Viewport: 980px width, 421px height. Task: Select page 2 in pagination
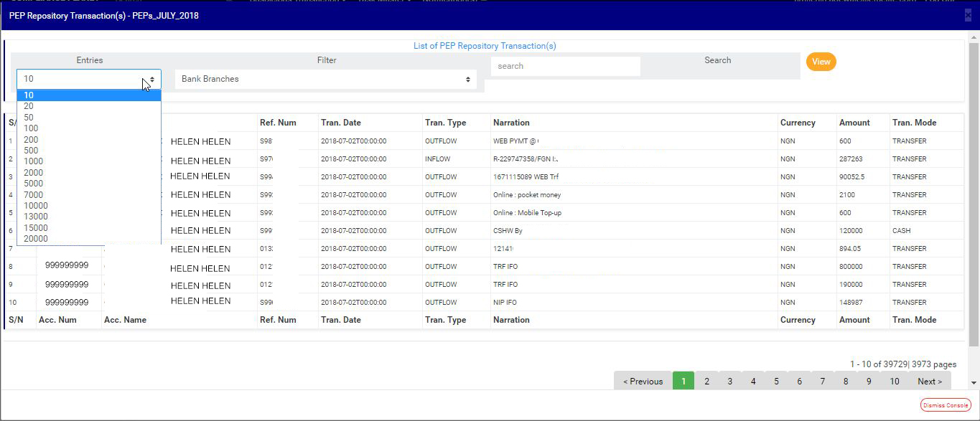point(706,382)
